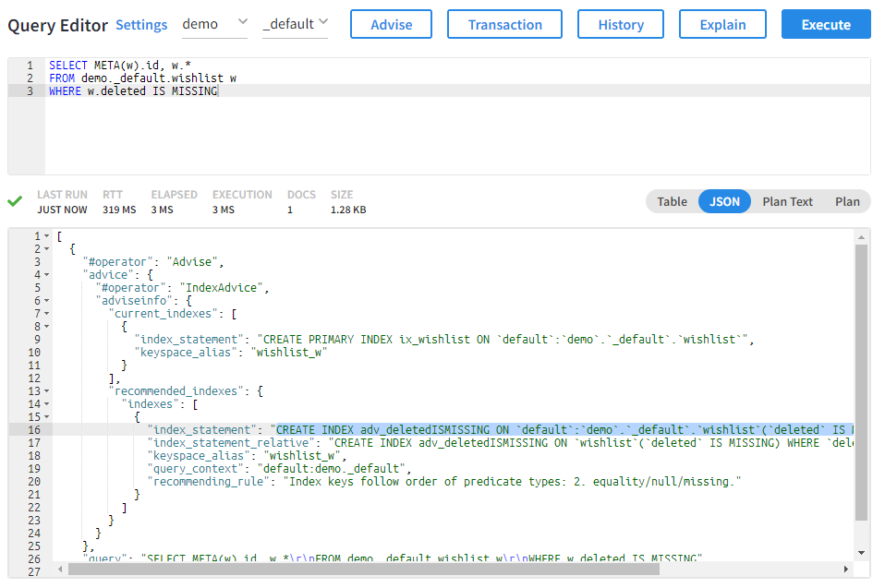Collapse the advice object fold on line 4
This screenshot has height=588, width=885.
tap(47, 275)
